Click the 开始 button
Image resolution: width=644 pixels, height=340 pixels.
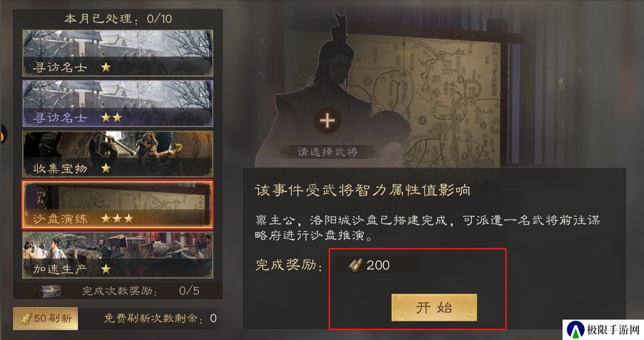tap(434, 308)
